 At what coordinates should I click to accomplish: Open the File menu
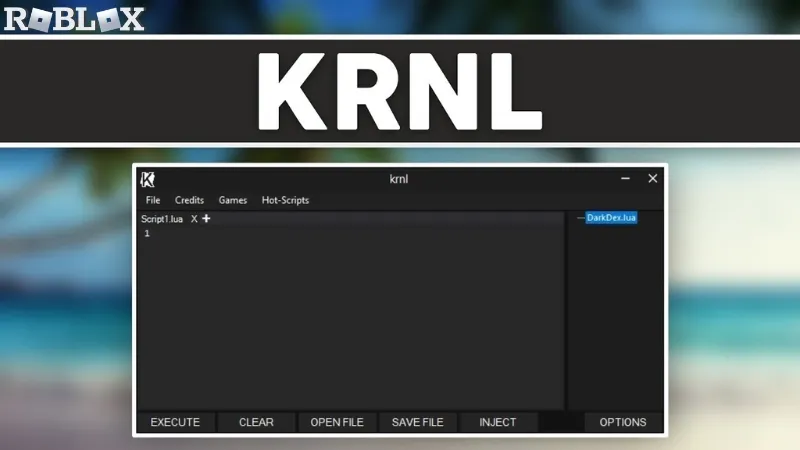tap(153, 200)
